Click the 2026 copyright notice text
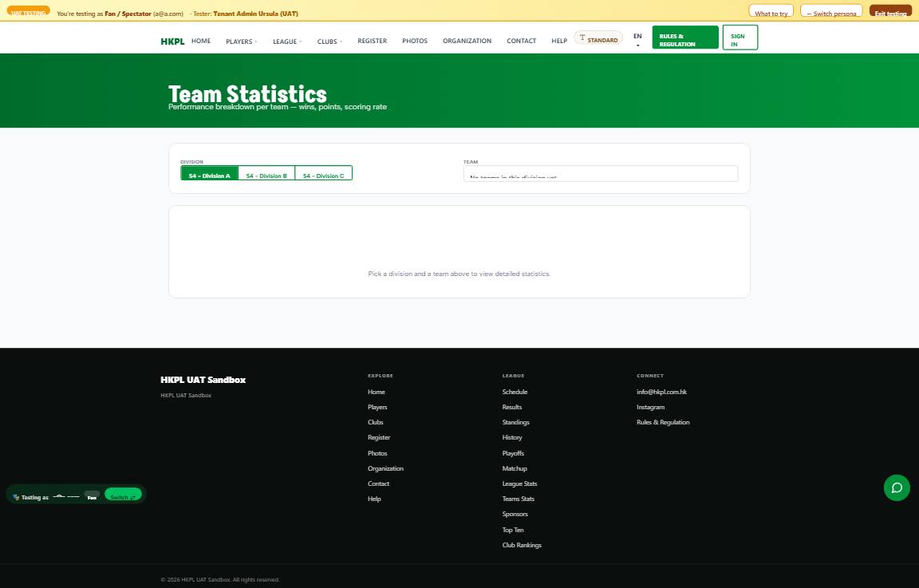 [220, 580]
